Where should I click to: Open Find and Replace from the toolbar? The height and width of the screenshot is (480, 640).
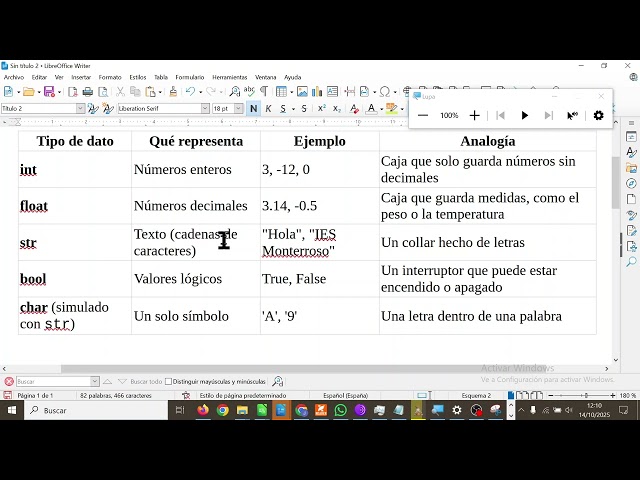pos(235,91)
